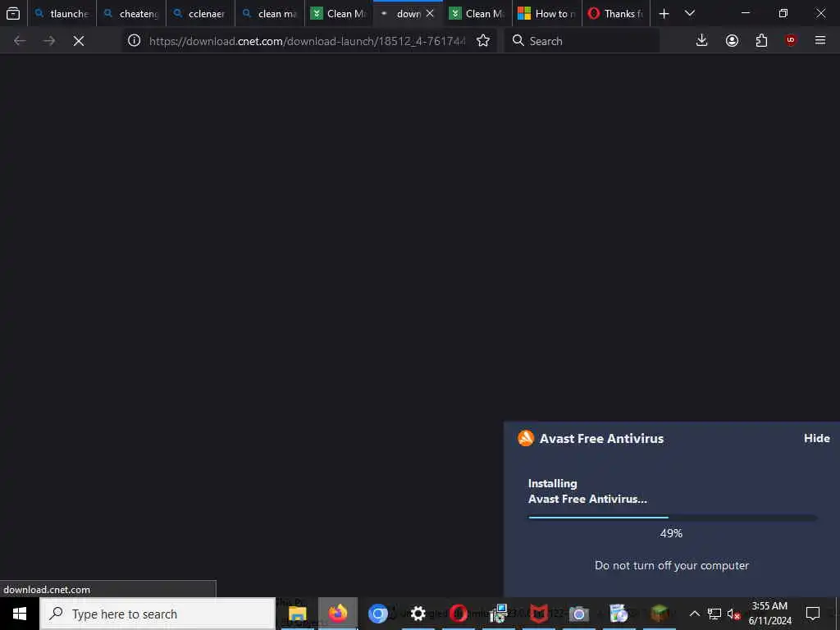
Task: Click the 'Avast Free Antivirus' popup title
Action: (x=601, y=438)
